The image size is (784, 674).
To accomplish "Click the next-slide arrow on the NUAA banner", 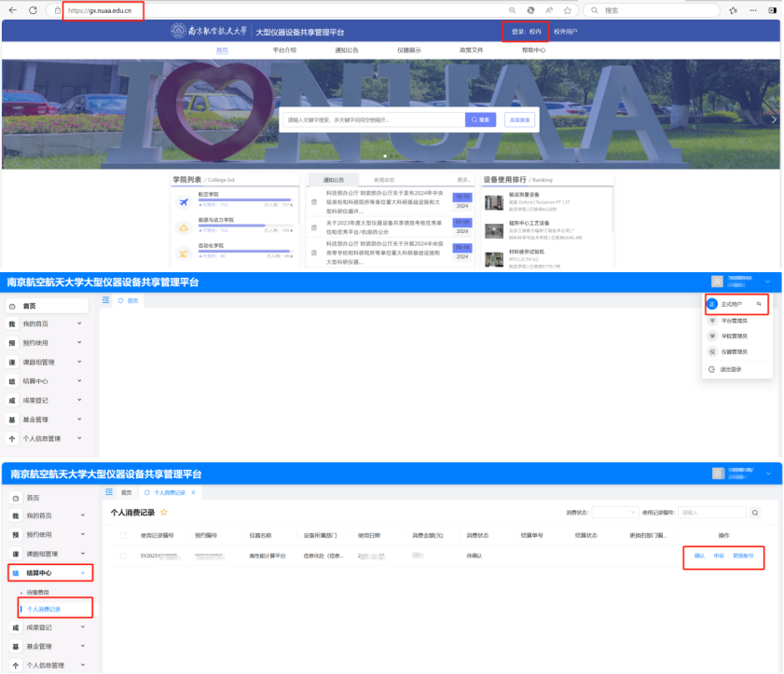I will point(773,119).
